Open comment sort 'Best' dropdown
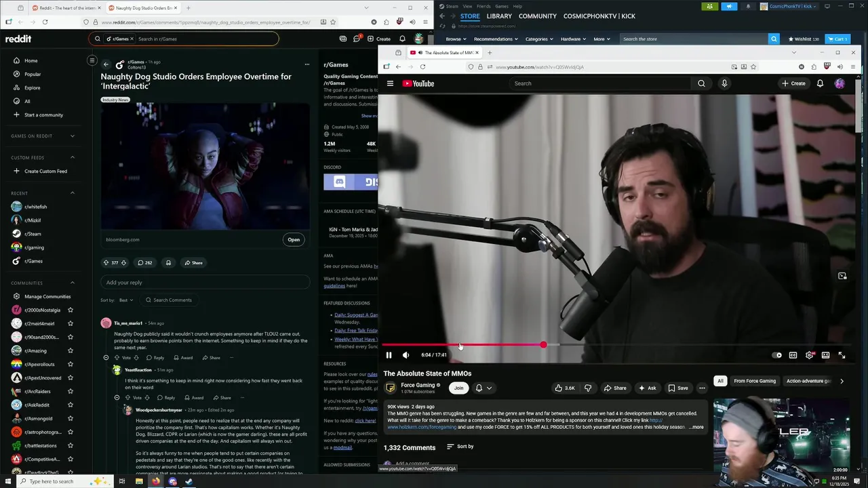868x488 pixels. tap(126, 300)
